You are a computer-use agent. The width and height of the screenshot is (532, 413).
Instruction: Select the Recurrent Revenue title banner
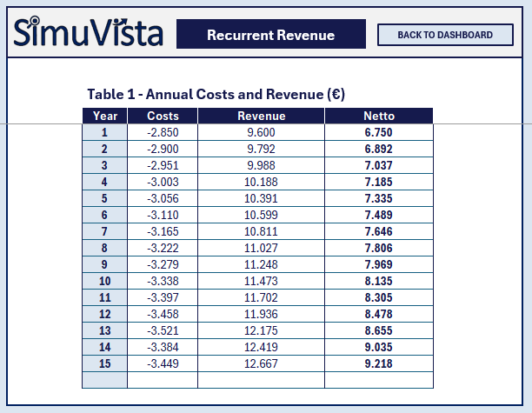click(x=270, y=35)
